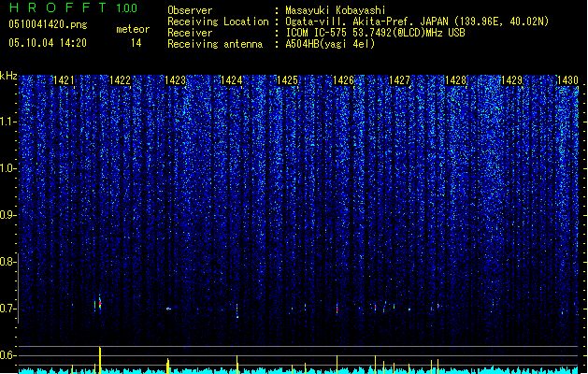Click the tallest yellow intensity peak near 1422
588x374 pixels.
tap(100, 360)
